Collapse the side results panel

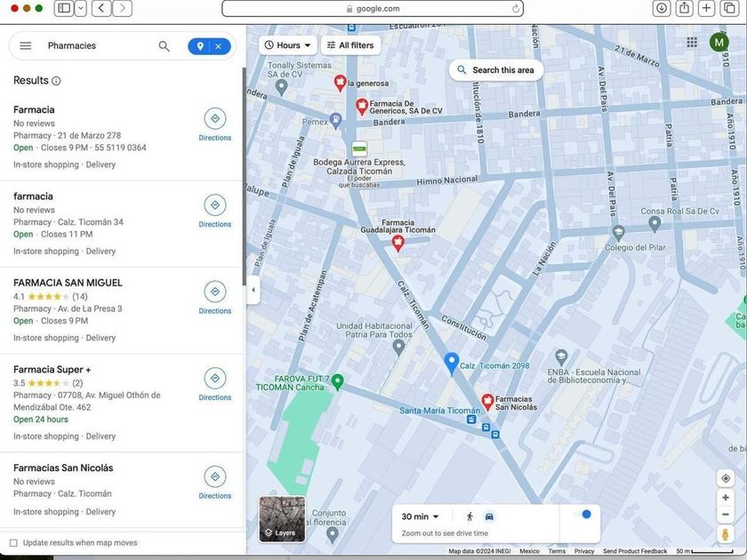click(x=253, y=290)
